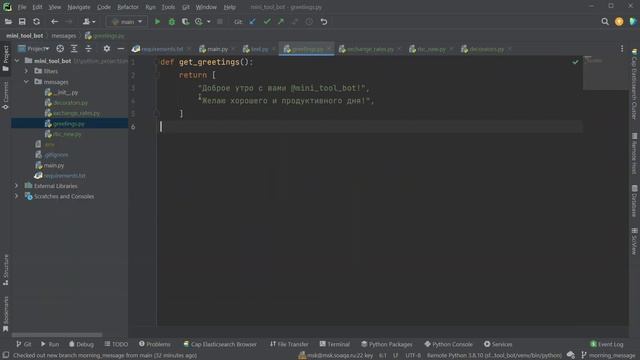Image resolution: width=640 pixels, height=360 pixels.
Task: Run the main configuration with green play button
Action: [x=157, y=22]
